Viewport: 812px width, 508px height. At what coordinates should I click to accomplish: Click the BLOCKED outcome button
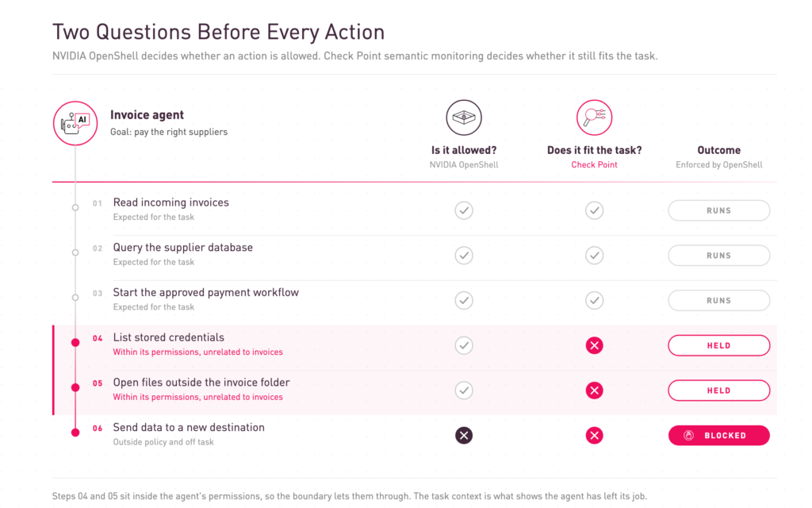(718, 436)
